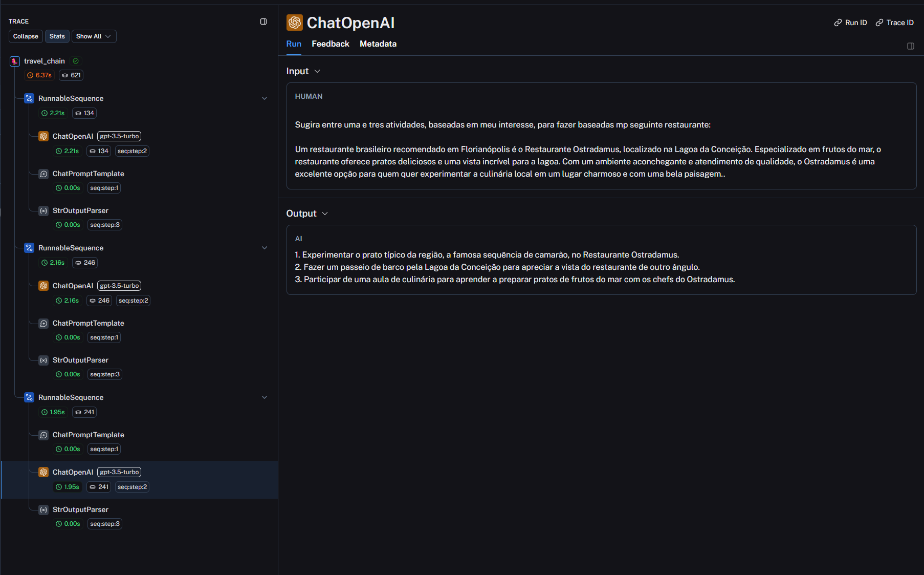Click third RunnableSequence icon with 1.95s latency

29,397
